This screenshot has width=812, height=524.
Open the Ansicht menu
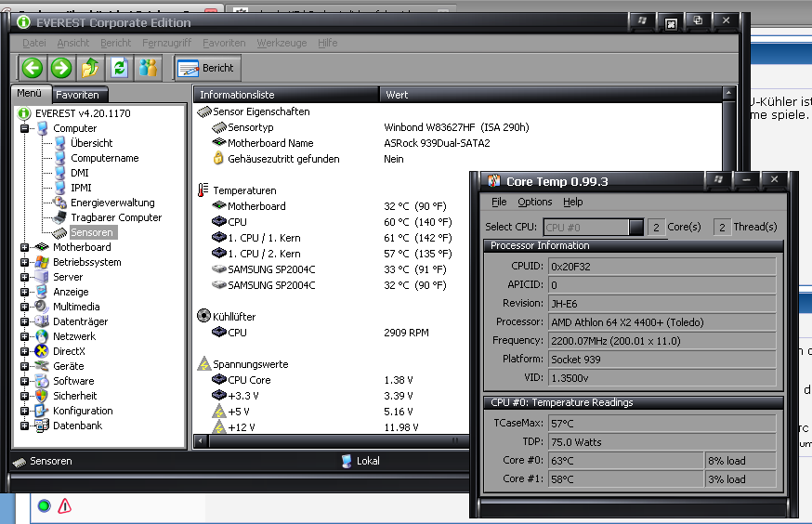tap(73, 43)
